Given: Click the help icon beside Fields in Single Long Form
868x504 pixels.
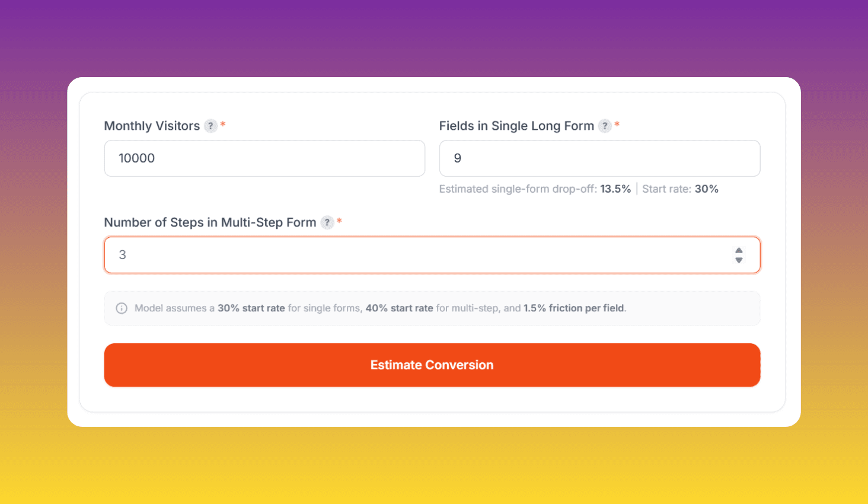Looking at the screenshot, I should (x=605, y=126).
